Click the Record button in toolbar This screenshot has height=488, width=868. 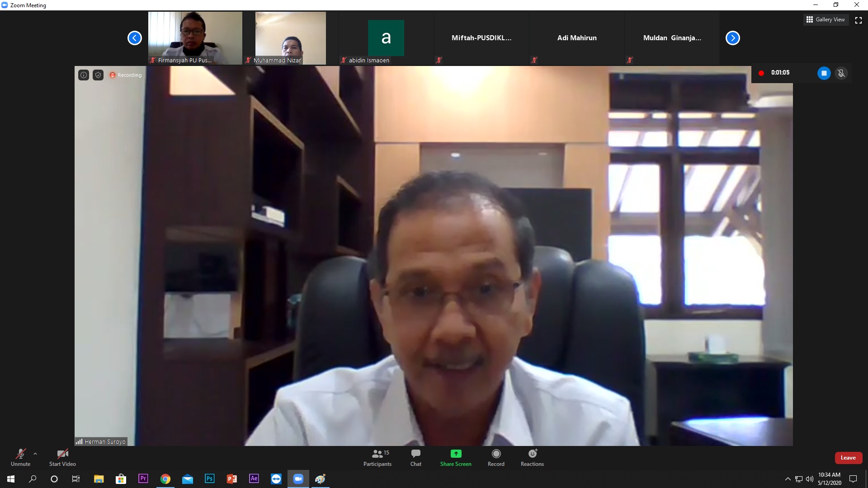point(496,457)
